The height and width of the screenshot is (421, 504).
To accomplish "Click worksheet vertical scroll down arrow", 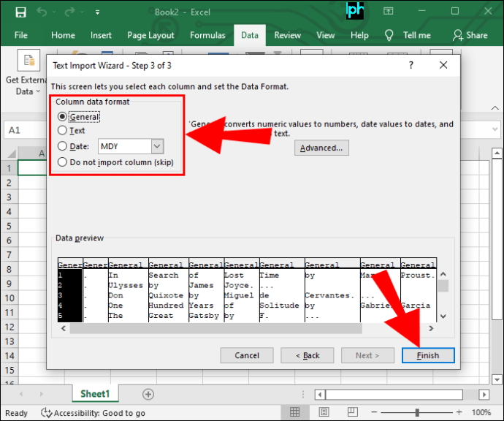I will point(497,379).
